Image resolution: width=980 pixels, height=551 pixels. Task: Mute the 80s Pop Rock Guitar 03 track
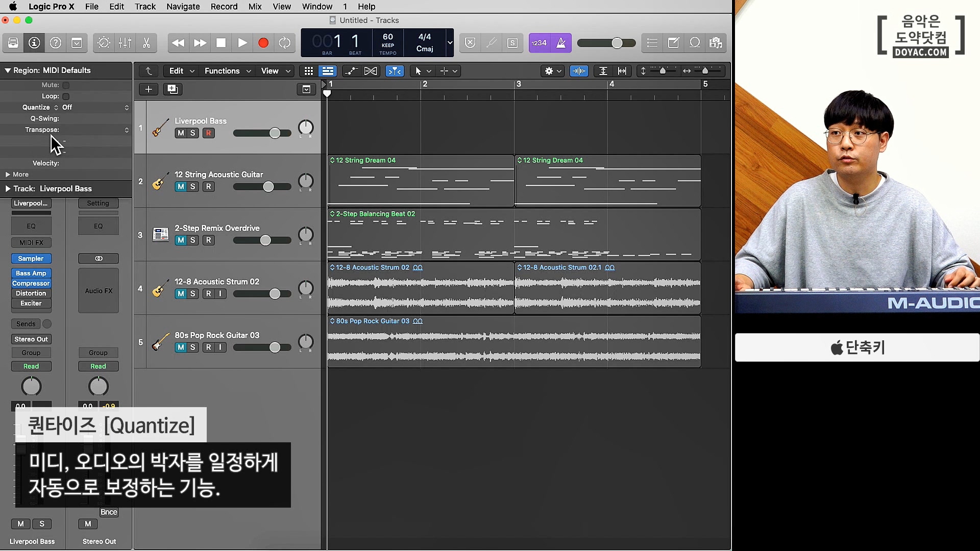coord(180,347)
